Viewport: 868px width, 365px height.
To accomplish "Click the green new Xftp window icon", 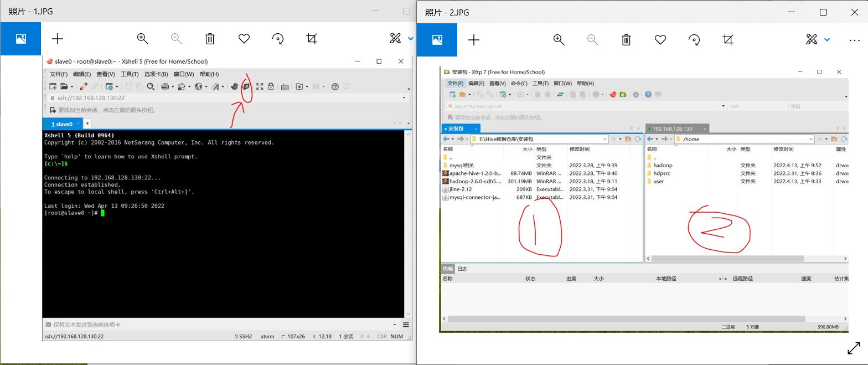I will click(623, 95).
